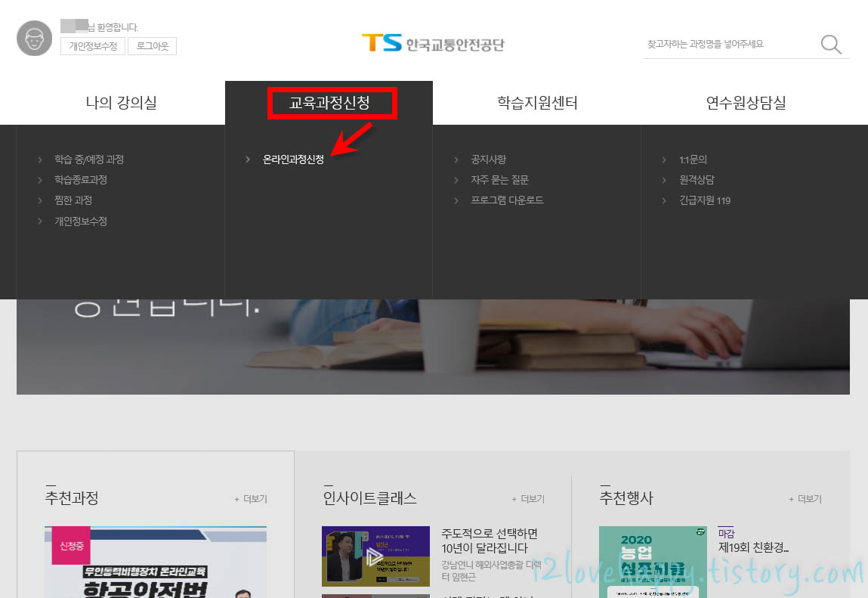868x598 pixels.
Task: Open 1:1문의 submenu item
Action: point(693,160)
